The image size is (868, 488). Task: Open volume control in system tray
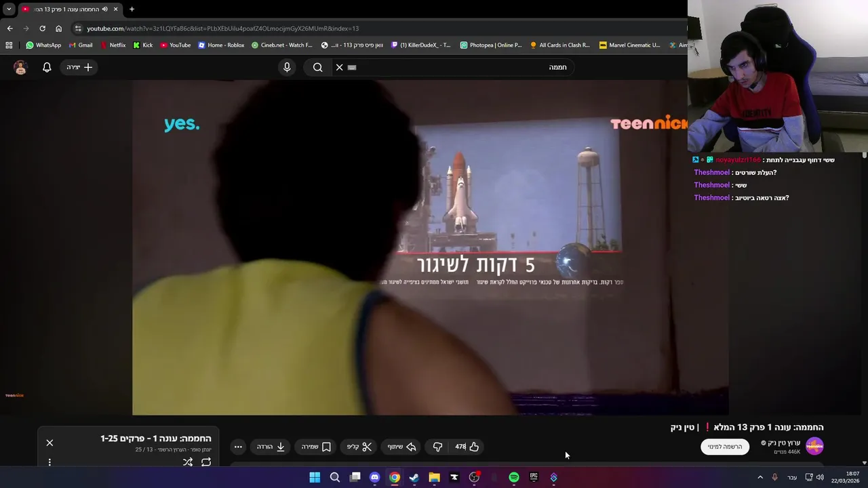coord(820,477)
